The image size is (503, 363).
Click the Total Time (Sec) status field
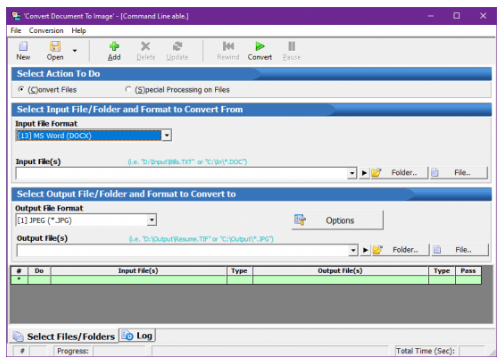click(471, 351)
